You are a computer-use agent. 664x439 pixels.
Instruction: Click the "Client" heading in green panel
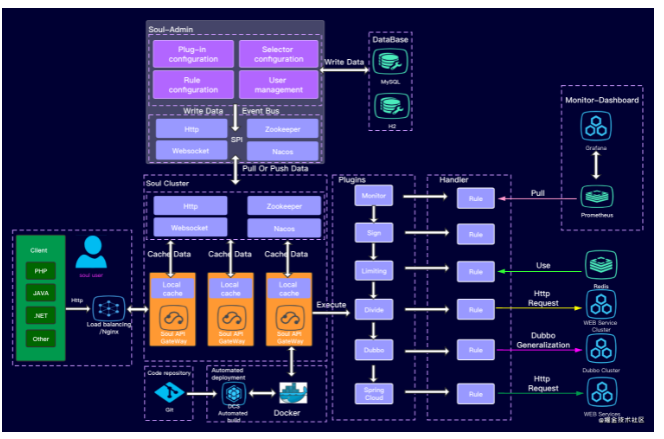(x=39, y=250)
